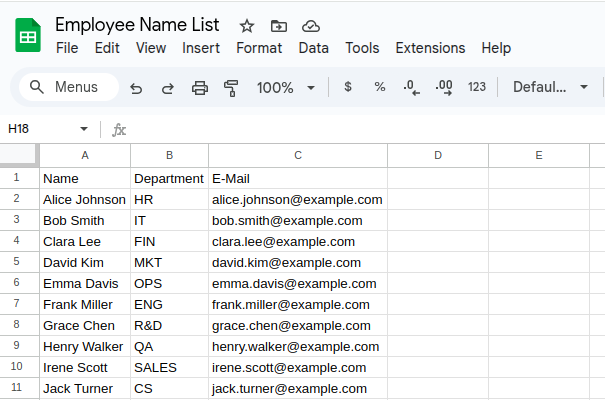Format as percent
This screenshot has height=400, width=605.
click(x=380, y=87)
